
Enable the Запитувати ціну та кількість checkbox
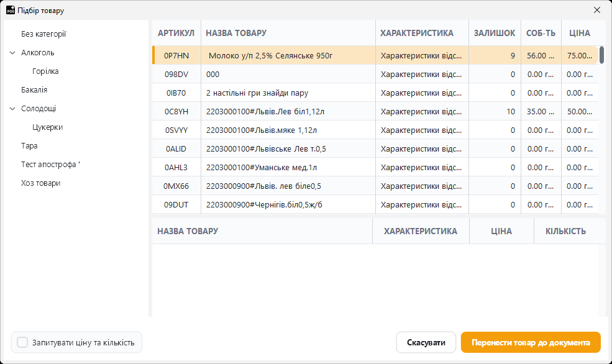[x=22, y=342]
